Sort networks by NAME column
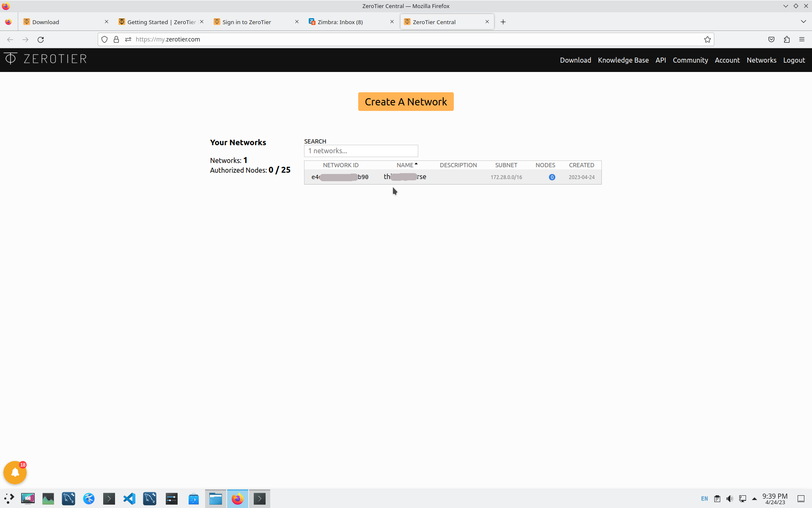Image resolution: width=812 pixels, height=508 pixels. tap(405, 165)
